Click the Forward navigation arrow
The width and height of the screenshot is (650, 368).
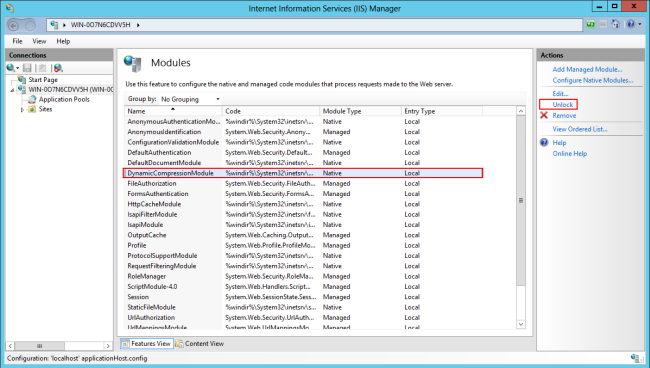pos(30,25)
